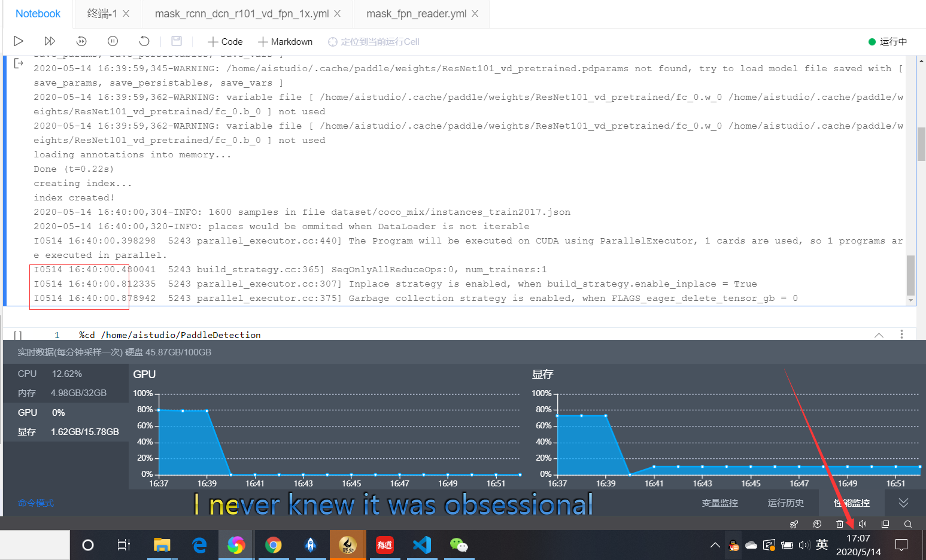Locate the currently running Cell
This screenshot has height=560, width=926.
[x=374, y=42]
